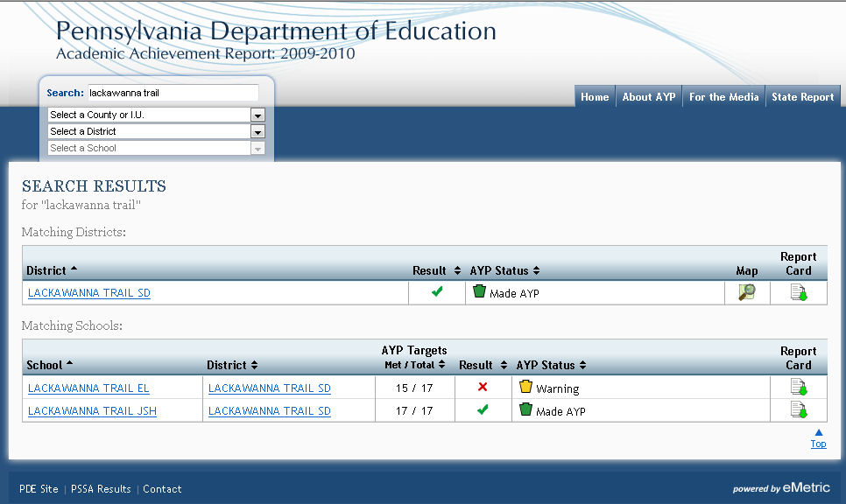Open district link in Lackawanna Trail JSH row
Viewport: 846px width, 504px height.
(x=269, y=410)
